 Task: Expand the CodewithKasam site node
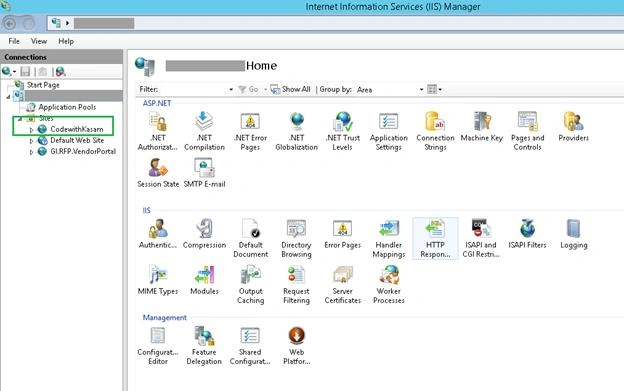tap(31, 130)
